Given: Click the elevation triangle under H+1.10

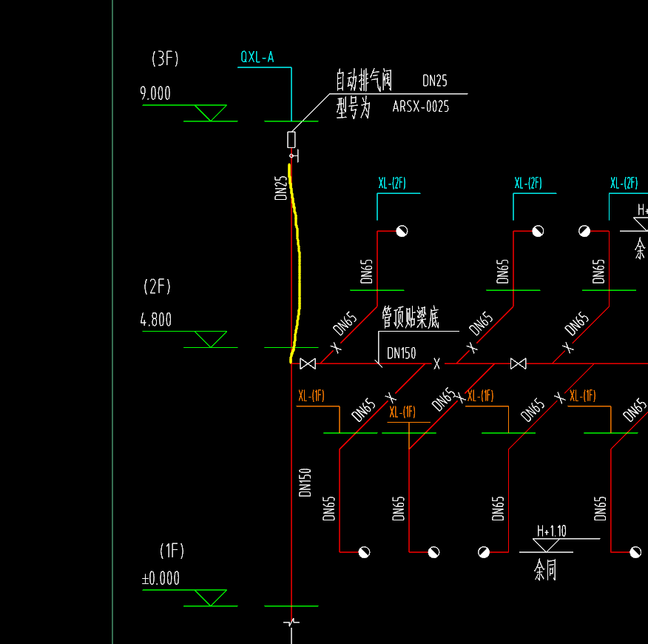Looking at the screenshot, I should (x=546, y=545).
